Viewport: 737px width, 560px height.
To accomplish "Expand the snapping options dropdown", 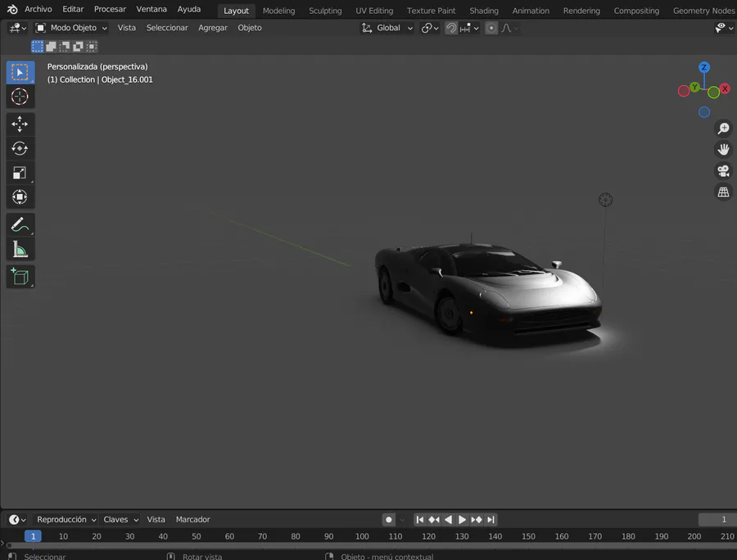I will [x=469, y=28].
